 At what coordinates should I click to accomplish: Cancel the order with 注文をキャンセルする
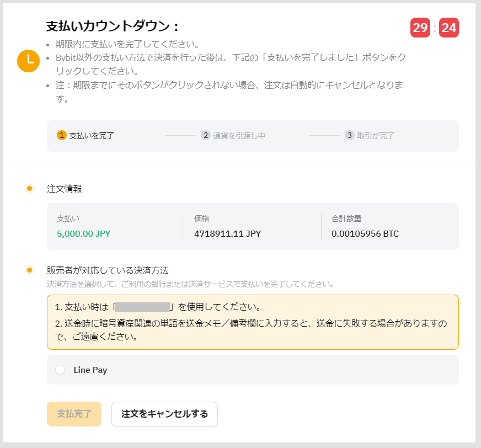pos(164,414)
